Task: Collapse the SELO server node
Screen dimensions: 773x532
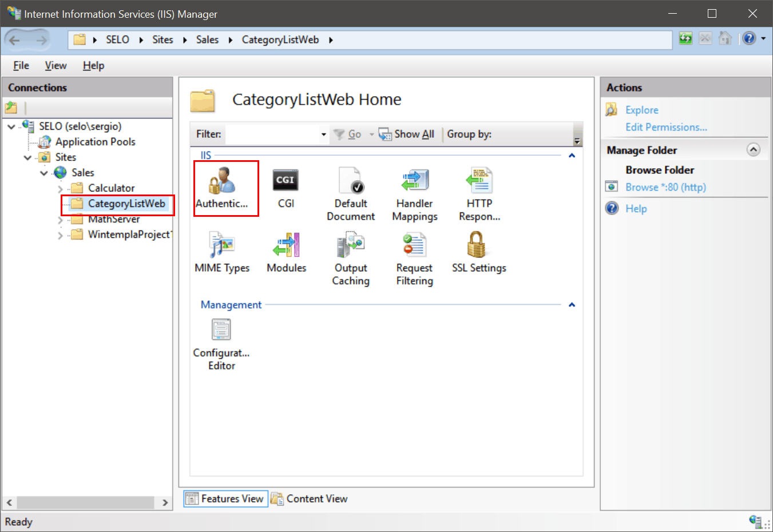Action: click(x=11, y=126)
